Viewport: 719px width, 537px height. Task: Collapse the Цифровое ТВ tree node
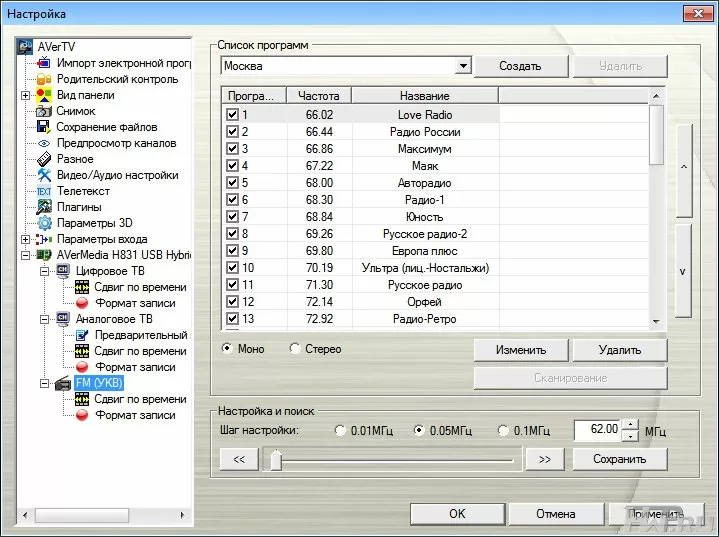45,271
